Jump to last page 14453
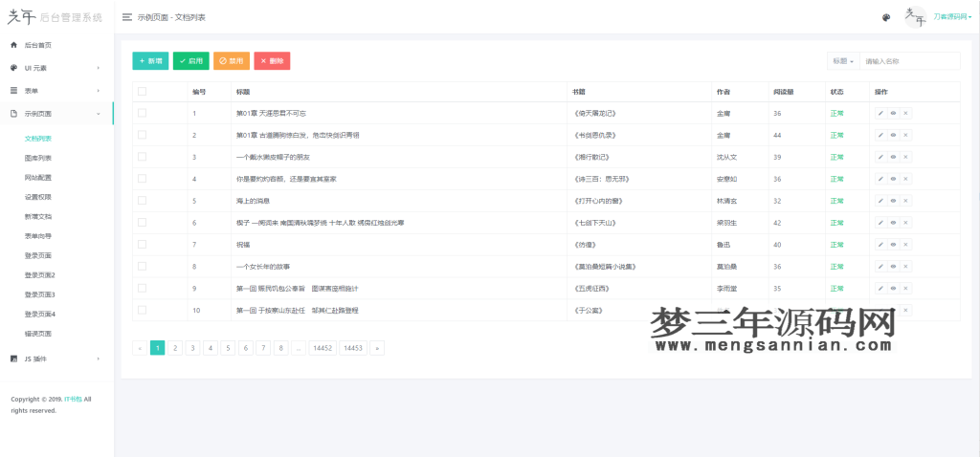The image size is (980, 457). tap(353, 348)
